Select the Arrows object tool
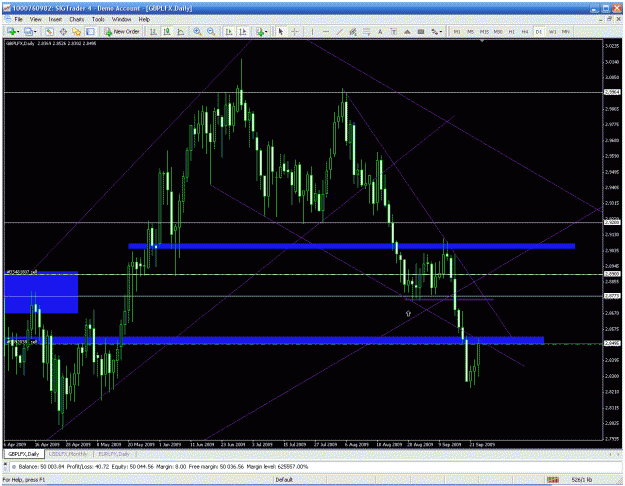 tap(407, 31)
